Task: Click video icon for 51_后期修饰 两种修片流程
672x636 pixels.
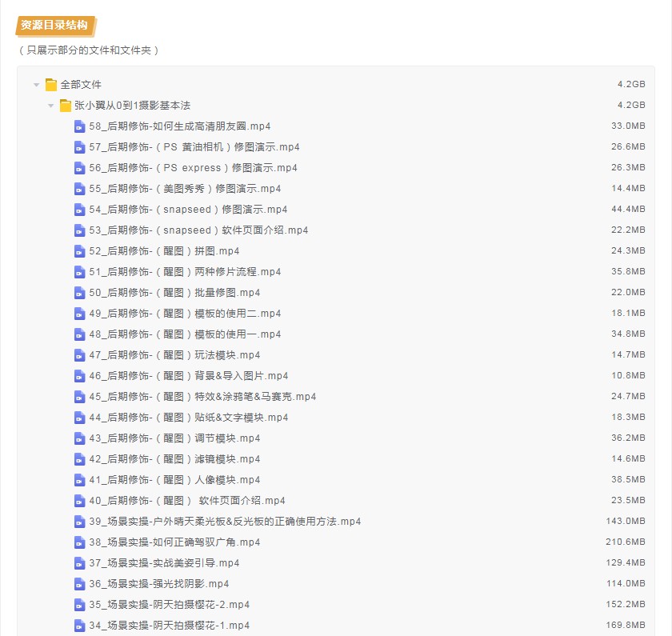Action: click(x=80, y=272)
